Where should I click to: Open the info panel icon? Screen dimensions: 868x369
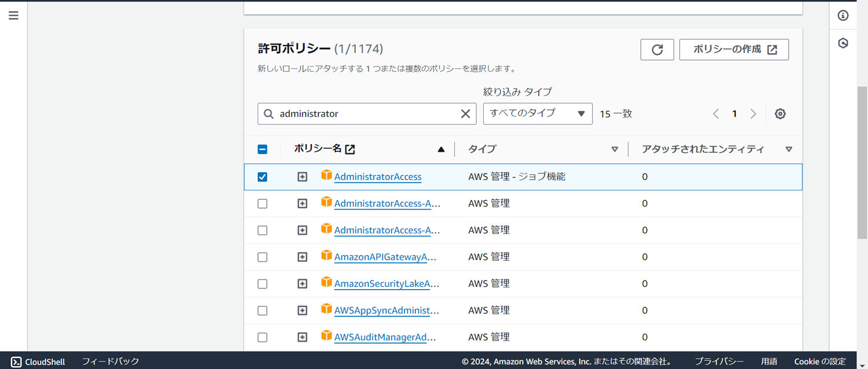[843, 16]
